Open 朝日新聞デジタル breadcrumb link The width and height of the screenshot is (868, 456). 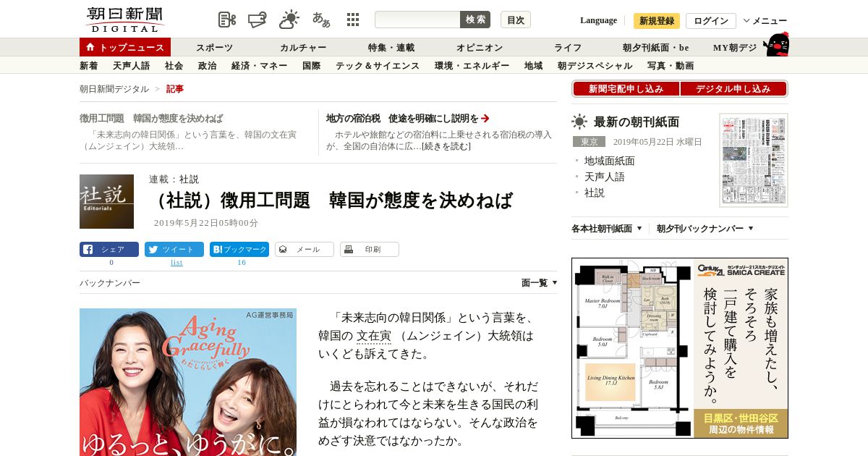pyautogui.click(x=114, y=89)
